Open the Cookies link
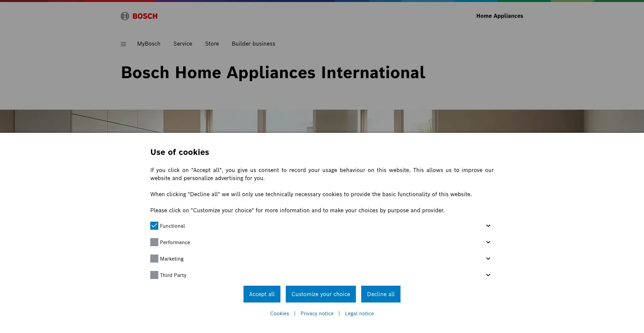 click(x=279, y=314)
